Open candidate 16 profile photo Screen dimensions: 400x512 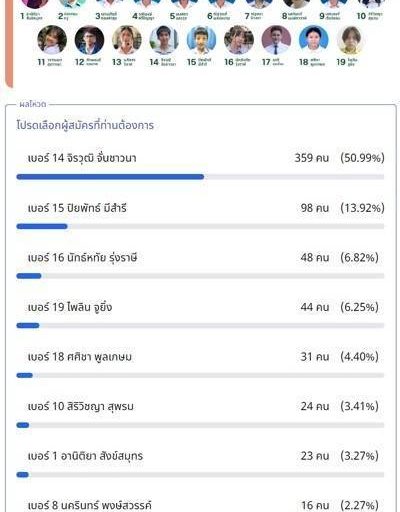pos(239,40)
